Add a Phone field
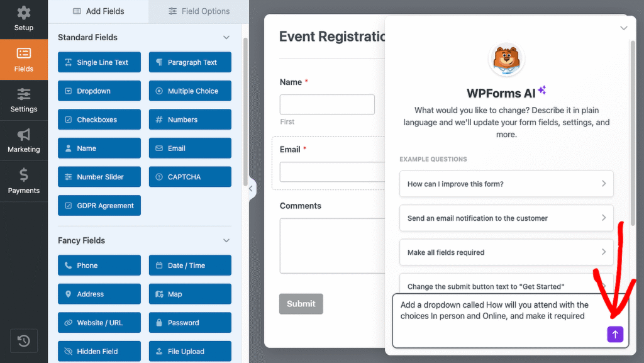 point(99,265)
